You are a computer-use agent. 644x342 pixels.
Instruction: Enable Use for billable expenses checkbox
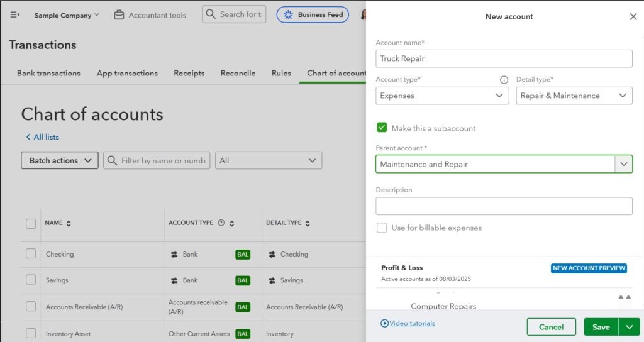[x=382, y=228]
